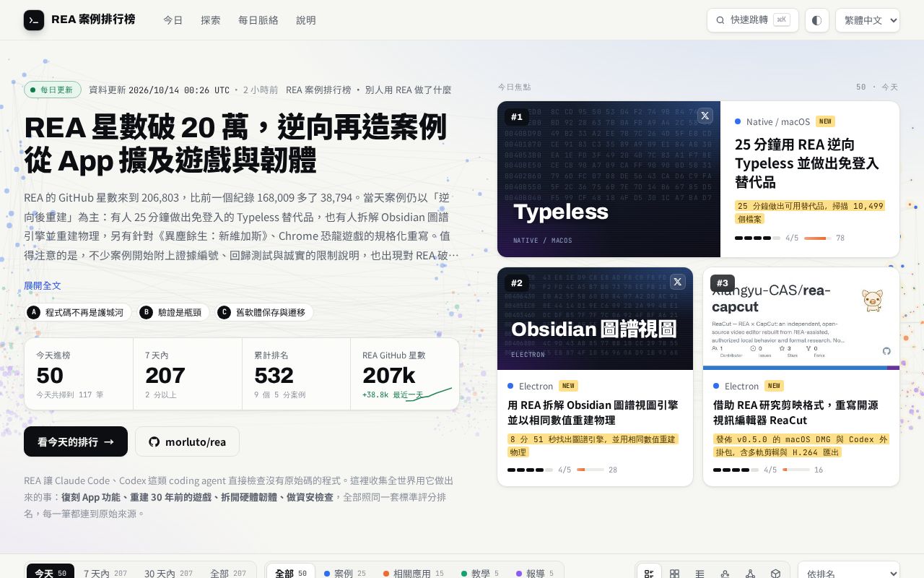Open 用 REA 拆解 Obsidian 圖譜視圖 title
Viewport: 924px width, 578px height.
click(593, 413)
